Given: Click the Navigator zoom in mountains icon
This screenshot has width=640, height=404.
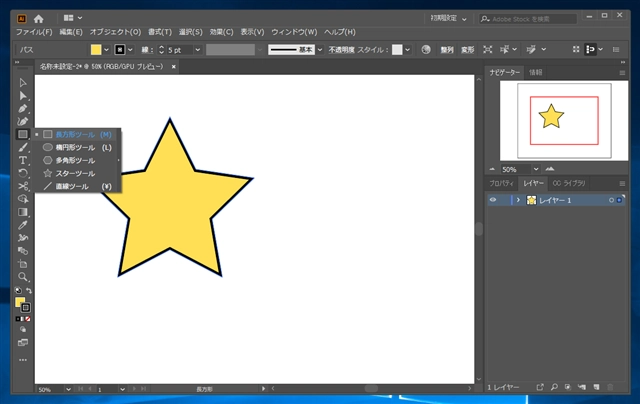Looking at the screenshot, I should point(550,169).
